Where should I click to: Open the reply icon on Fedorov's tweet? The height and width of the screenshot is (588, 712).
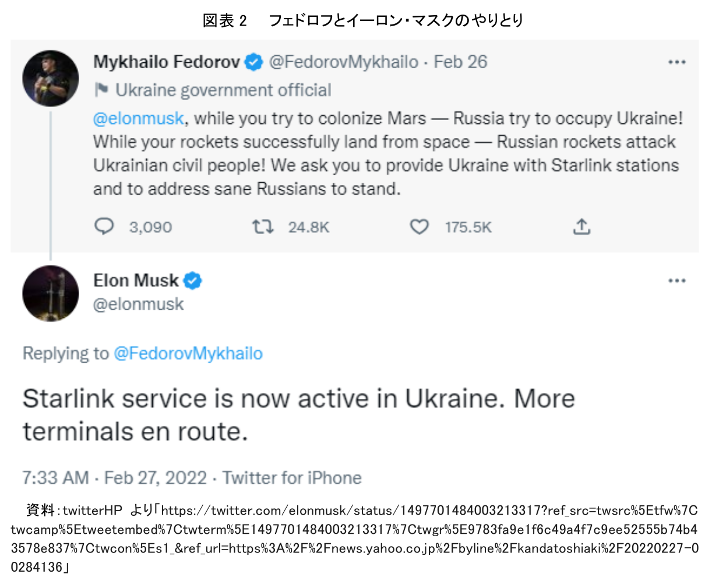coord(105,226)
